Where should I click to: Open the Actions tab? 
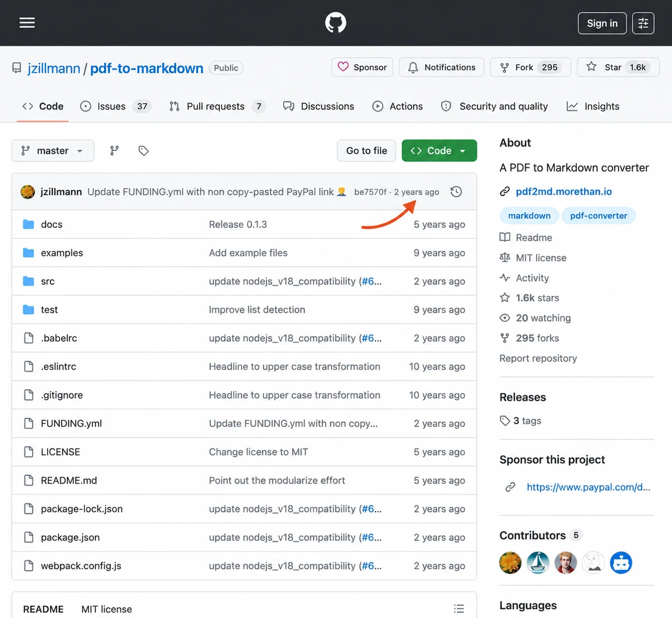pyautogui.click(x=398, y=106)
